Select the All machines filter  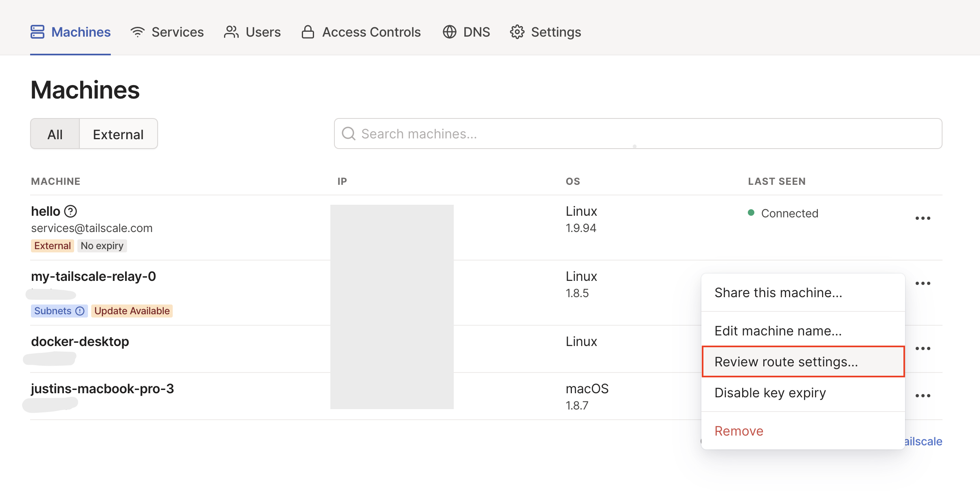point(55,134)
